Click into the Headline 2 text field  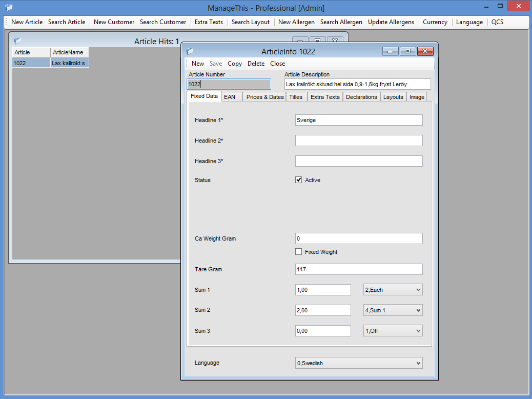[359, 141]
